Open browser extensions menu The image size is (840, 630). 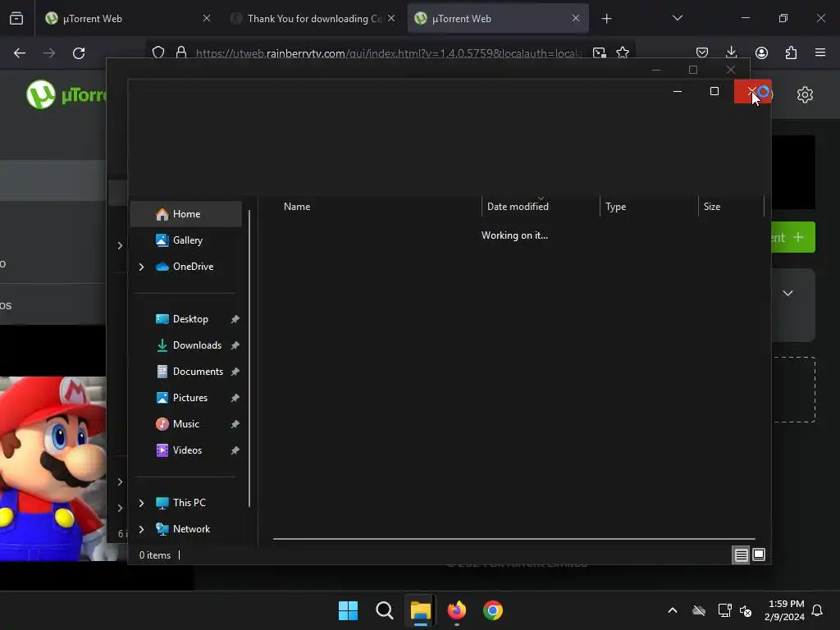point(792,52)
